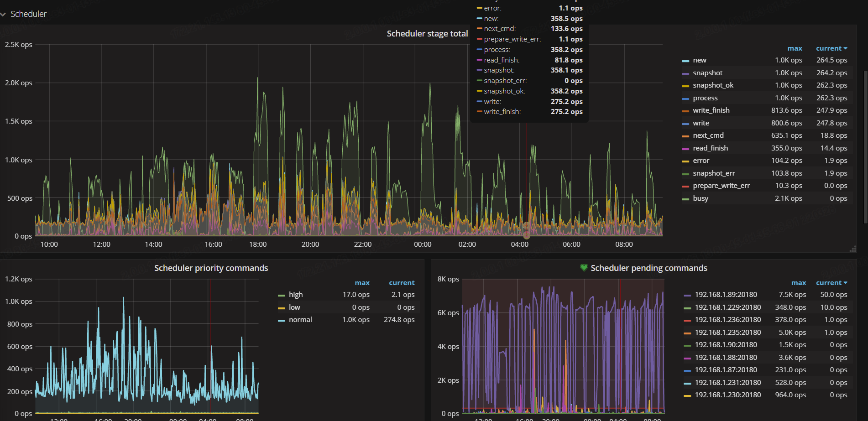868x421 pixels.
Task: Toggle the 'high' priority series
Action: tap(295, 295)
